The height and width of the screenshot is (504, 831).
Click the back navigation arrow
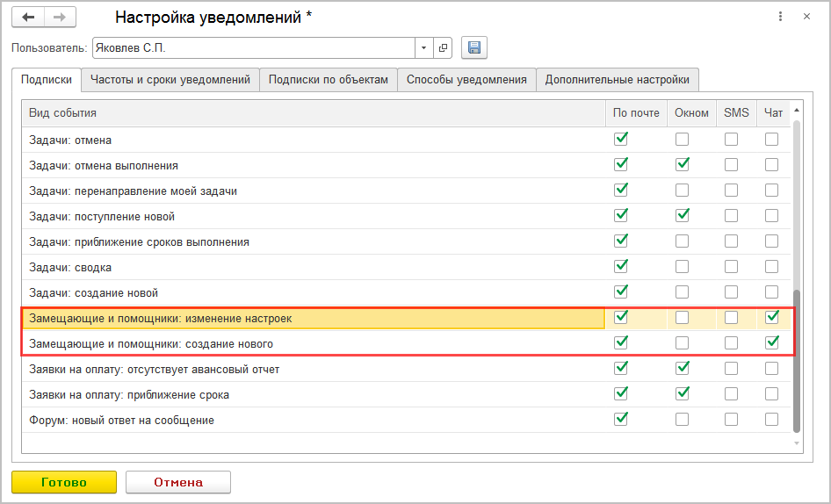point(28,18)
